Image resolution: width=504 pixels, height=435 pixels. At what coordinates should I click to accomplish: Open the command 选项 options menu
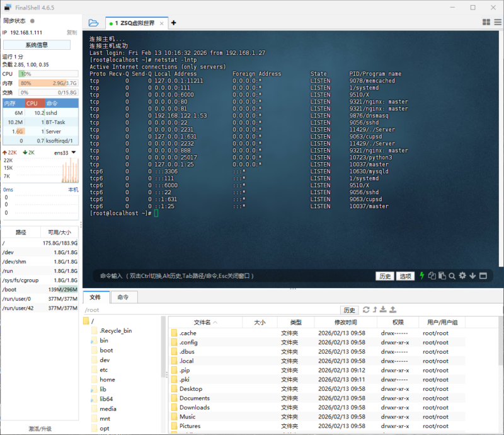click(405, 276)
